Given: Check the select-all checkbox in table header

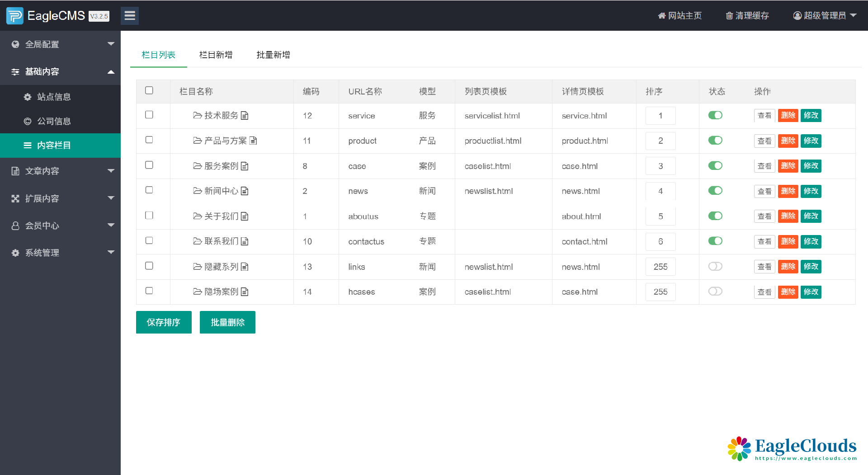Looking at the screenshot, I should (x=149, y=90).
